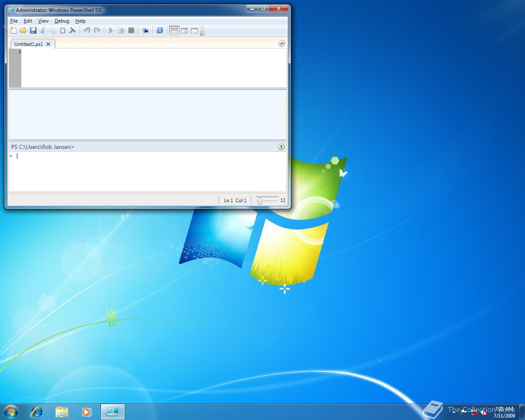This screenshot has width=525, height=420.
Task: Stop execution with the square stop icon
Action: click(x=131, y=30)
